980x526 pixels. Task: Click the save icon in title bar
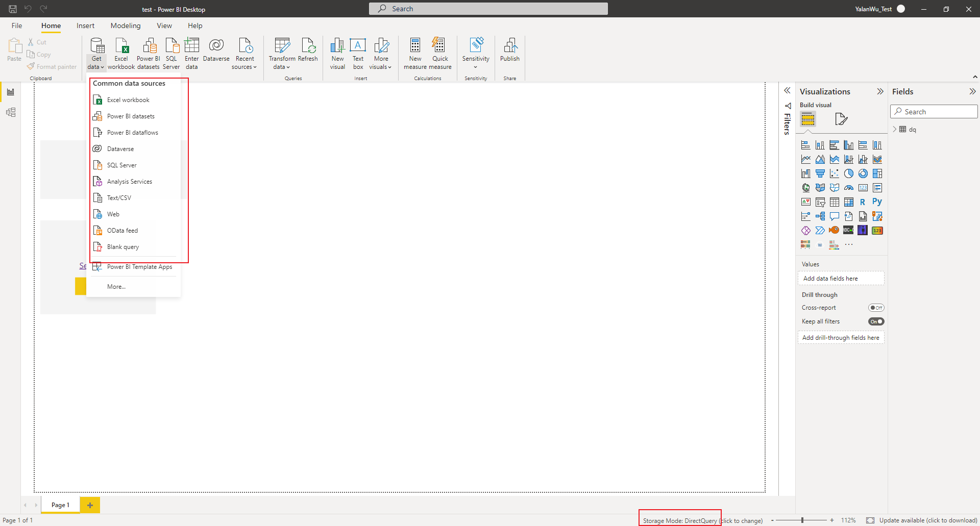click(13, 9)
